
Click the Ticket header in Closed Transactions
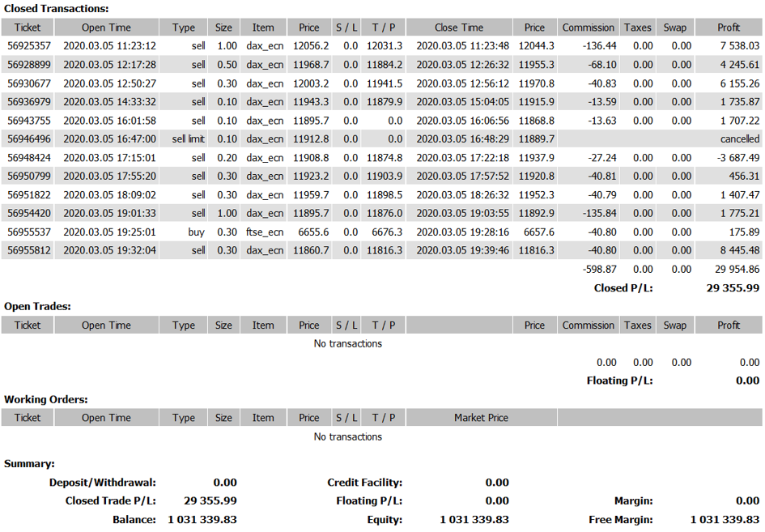(x=28, y=28)
